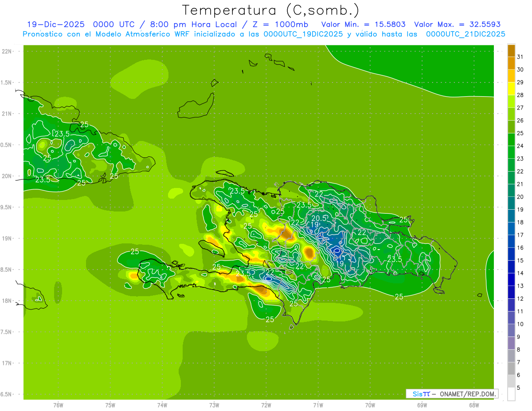
Task: Click the 20N latitude axis label
Action: pos(7,176)
